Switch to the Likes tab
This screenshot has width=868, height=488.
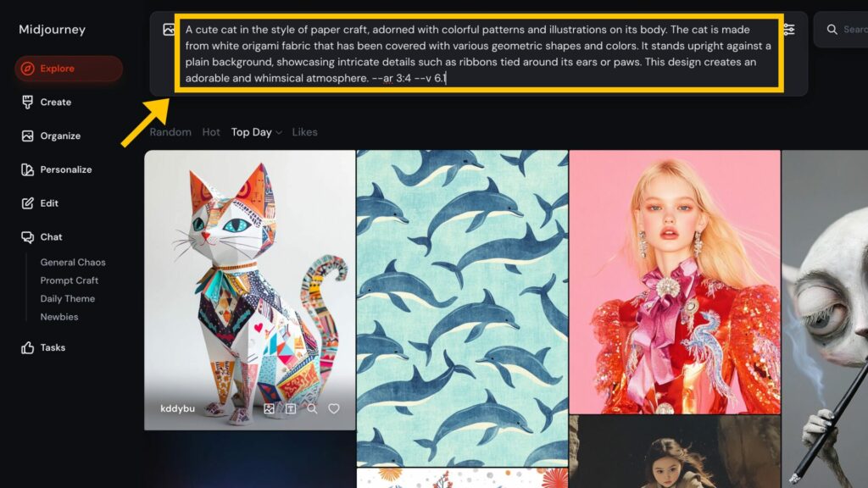coord(304,132)
